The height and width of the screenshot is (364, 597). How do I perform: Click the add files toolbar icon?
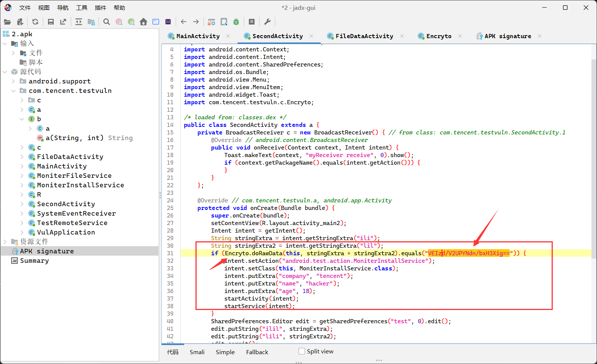(20, 22)
